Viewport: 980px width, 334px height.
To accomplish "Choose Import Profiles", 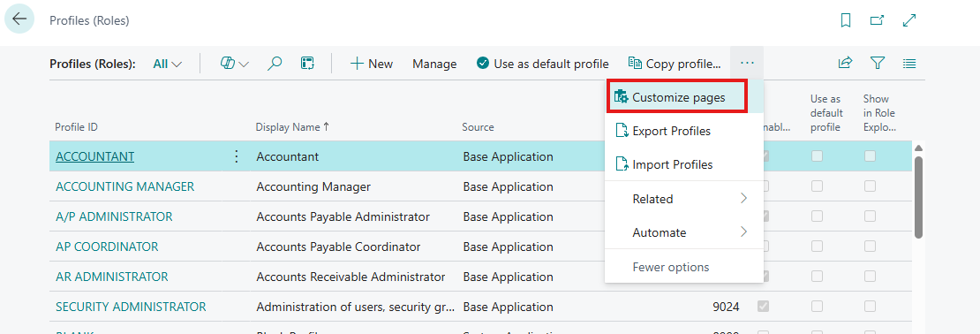I will pyautogui.click(x=683, y=164).
